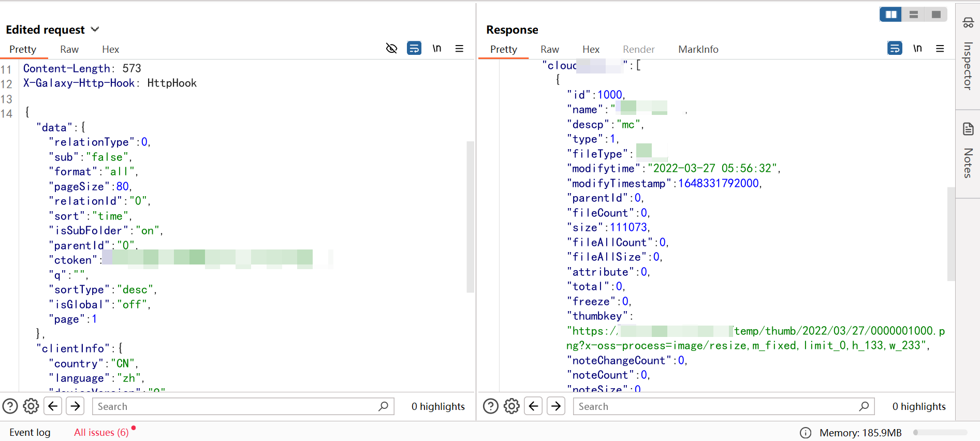
Task: Select Response Raw tab
Action: point(550,49)
